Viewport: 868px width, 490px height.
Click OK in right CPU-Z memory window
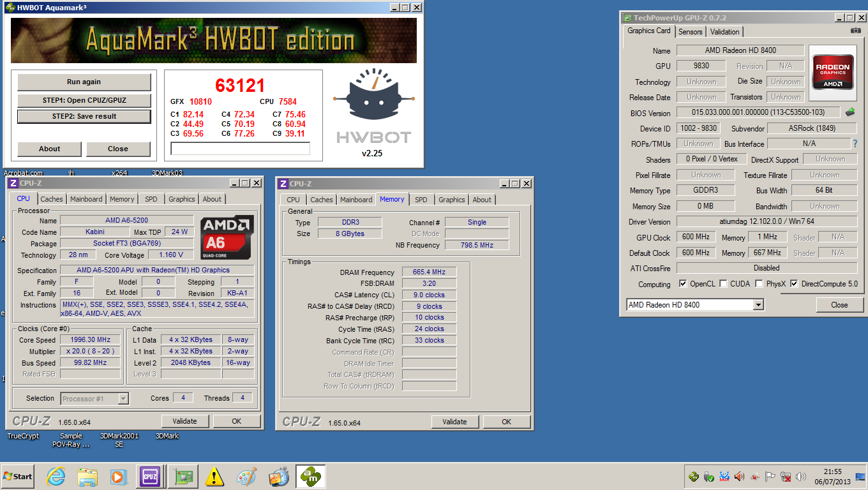coord(506,422)
